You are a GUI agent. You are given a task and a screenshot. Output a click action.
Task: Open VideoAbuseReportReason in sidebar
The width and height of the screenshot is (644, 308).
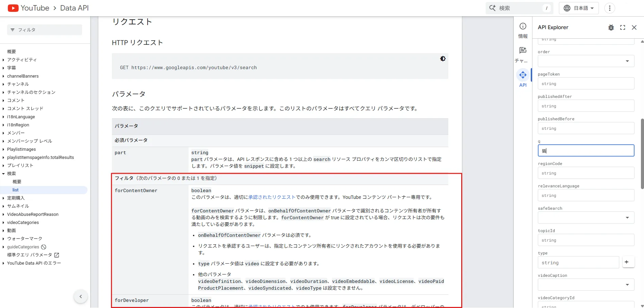tap(33, 214)
